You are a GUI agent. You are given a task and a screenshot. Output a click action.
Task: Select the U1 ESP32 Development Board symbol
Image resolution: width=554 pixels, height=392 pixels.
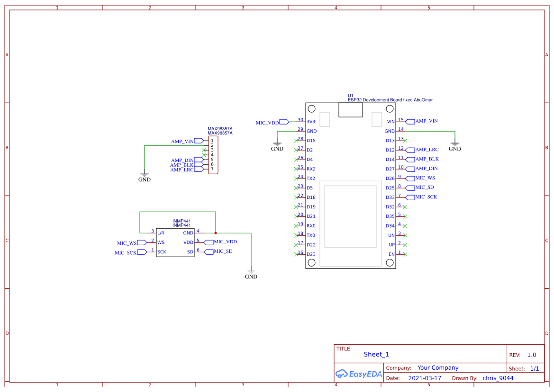pyautogui.click(x=350, y=185)
